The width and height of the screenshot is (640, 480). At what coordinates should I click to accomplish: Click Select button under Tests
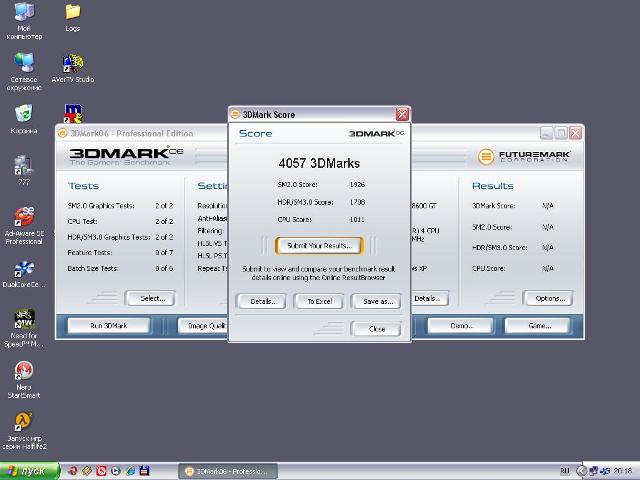coord(151,298)
